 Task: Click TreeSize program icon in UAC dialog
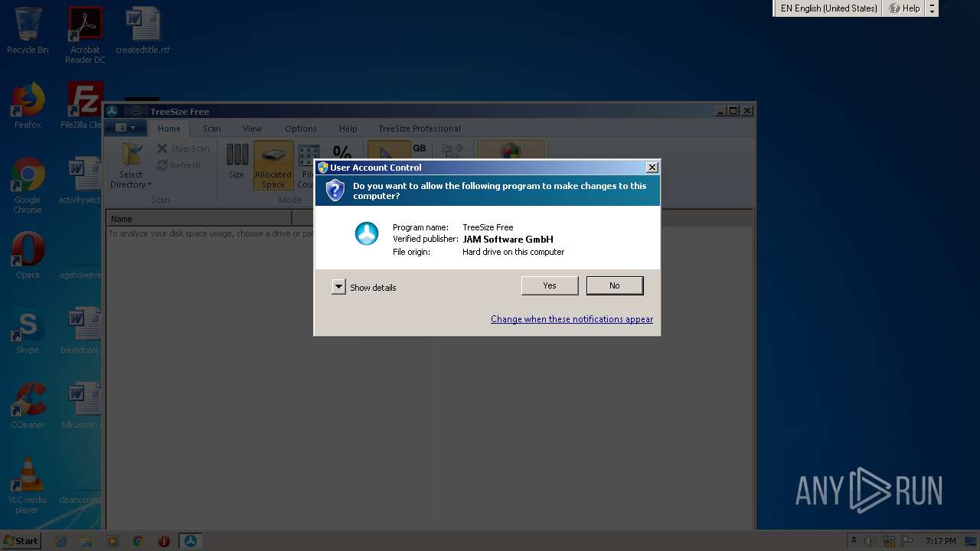(367, 233)
